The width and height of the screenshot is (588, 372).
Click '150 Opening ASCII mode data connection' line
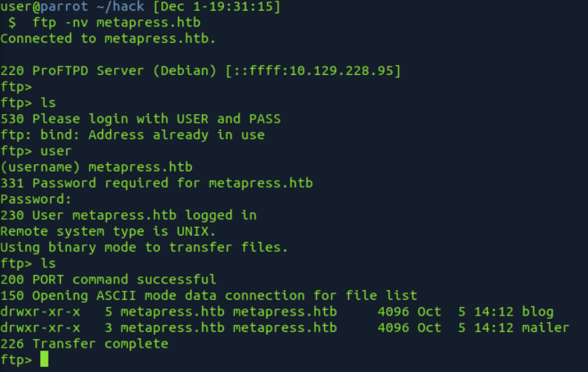208,296
